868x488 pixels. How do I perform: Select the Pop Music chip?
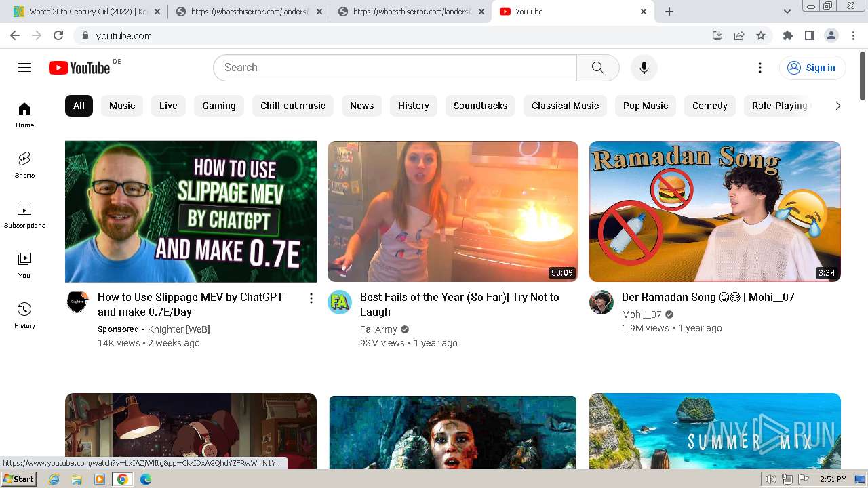pos(646,106)
